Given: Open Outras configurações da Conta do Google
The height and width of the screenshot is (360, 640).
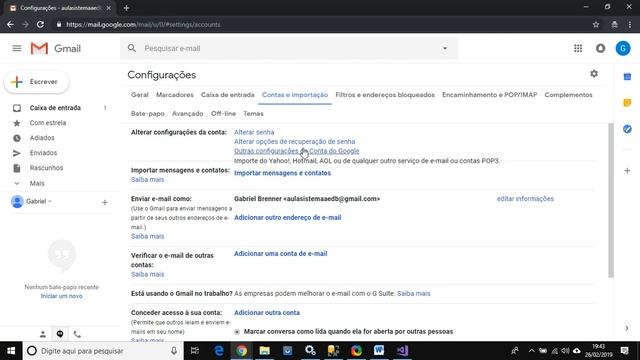Looking at the screenshot, I should 296,151.
